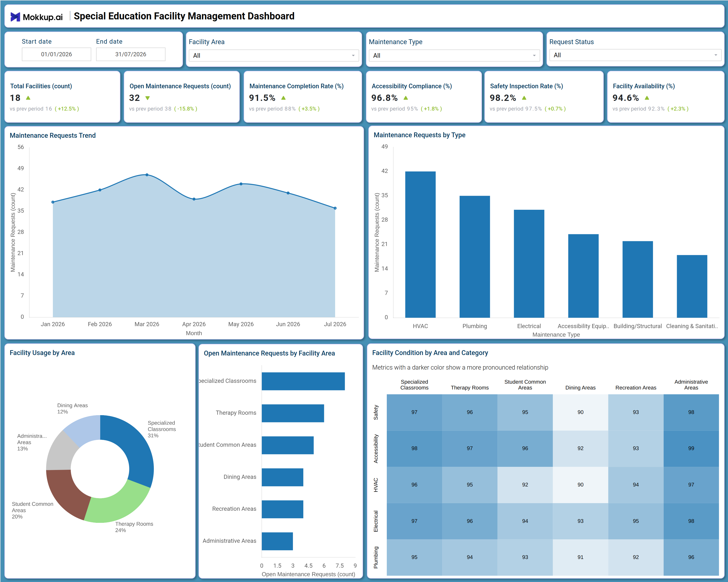728x582 pixels.
Task: Click the Mokkup.ai logo icon
Action: (15, 16)
